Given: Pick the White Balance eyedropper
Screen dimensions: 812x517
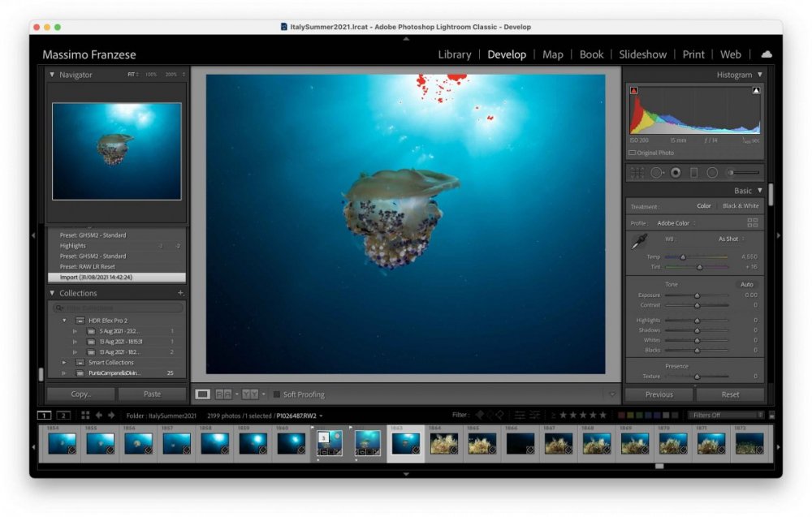Looking at the screenshot, I should coord(640,241).
